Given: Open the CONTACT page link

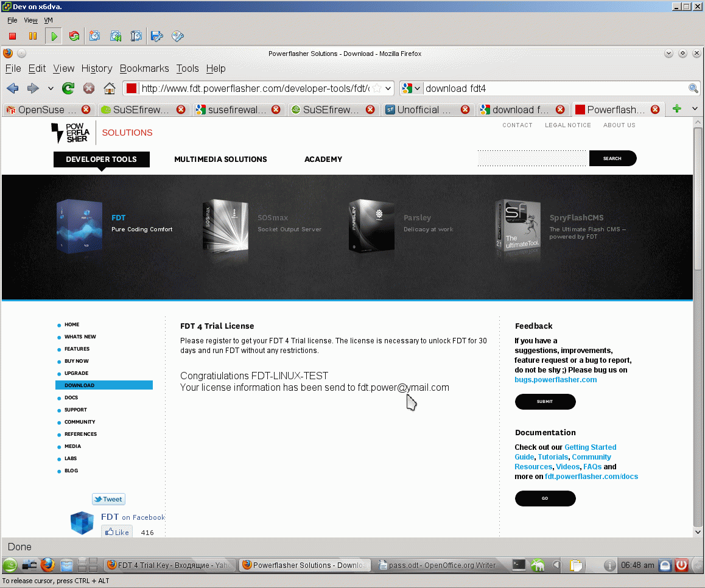Looking at the screenshot, I should (517, 125).
